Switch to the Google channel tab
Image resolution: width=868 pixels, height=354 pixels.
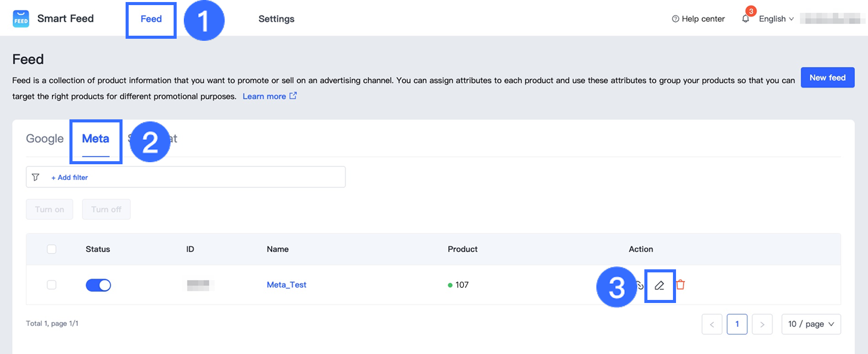[45, 139]
